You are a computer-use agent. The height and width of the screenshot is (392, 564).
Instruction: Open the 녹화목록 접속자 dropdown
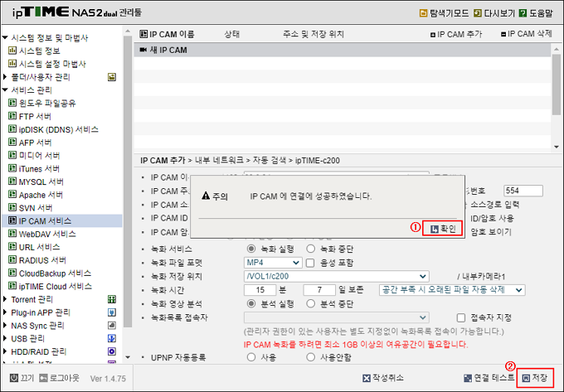coord(336,317)
